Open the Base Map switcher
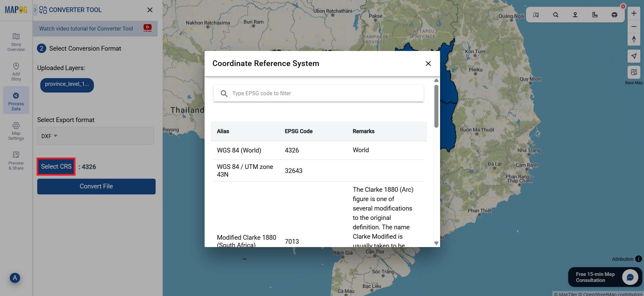This screenshot has width=644, height=296. pos(634,72)
